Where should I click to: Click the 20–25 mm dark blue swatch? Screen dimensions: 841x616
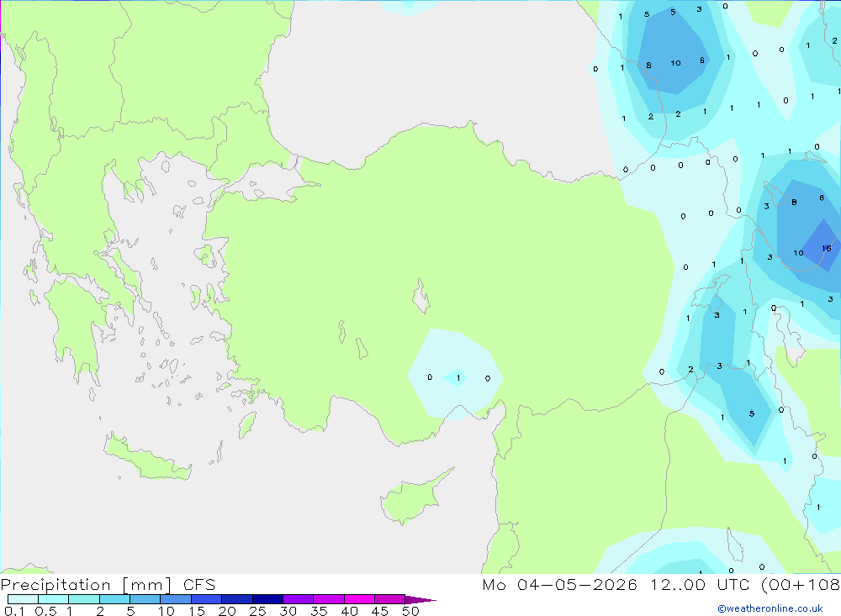[x=237, y=599]
